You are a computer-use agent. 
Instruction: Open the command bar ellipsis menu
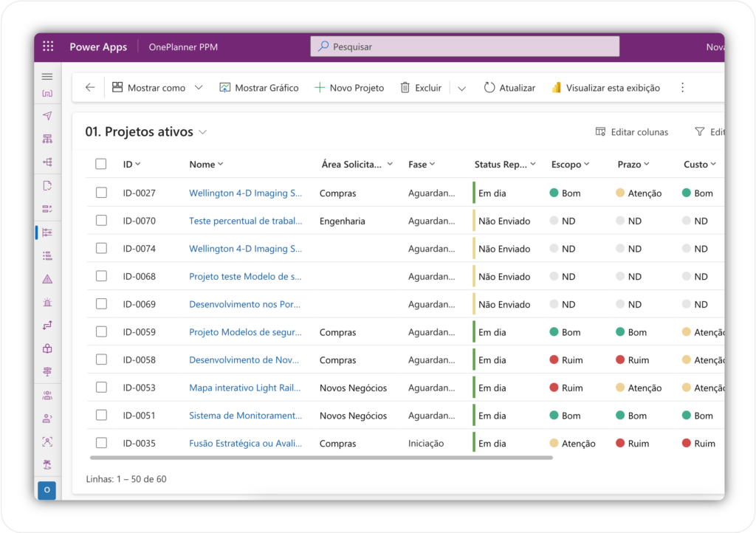[x=682, y=87]
